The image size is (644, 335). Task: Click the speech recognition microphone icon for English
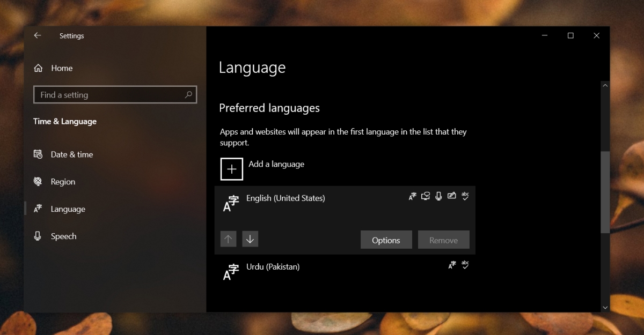(x=438, y=196)
